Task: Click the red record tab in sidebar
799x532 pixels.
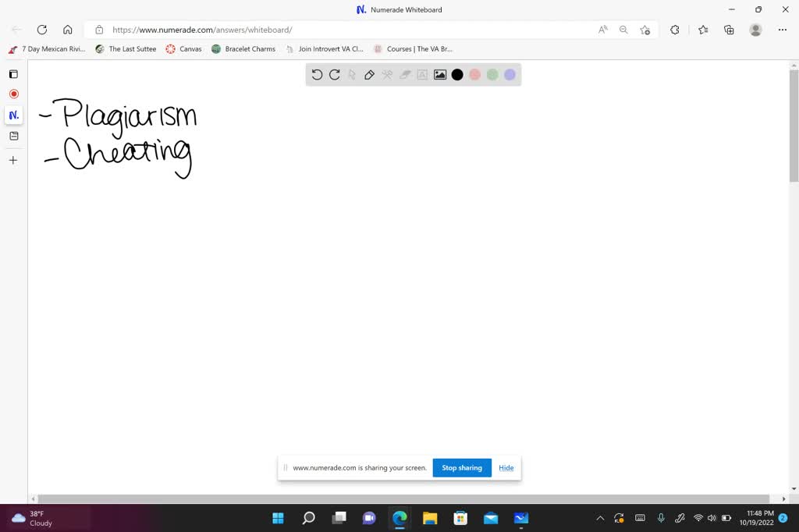Action: click(14, 94)
